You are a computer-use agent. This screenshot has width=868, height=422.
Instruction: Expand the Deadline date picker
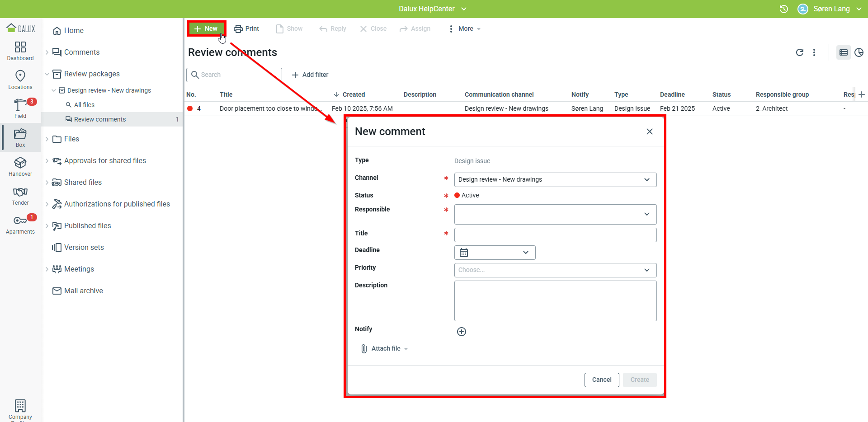pyautogui.click(x=495, y=253)
